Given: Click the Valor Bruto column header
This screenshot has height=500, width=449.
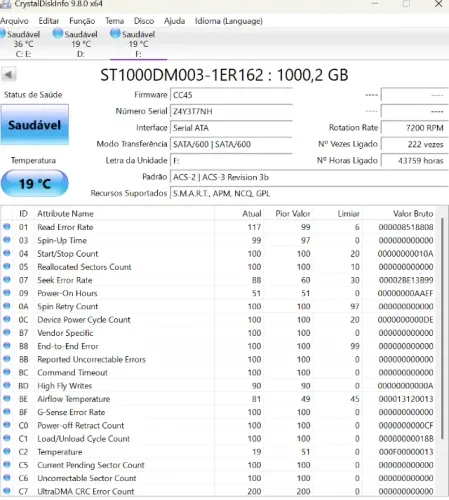Looking at the screenshot, I should pyautogui.click(x=399, y=214).
